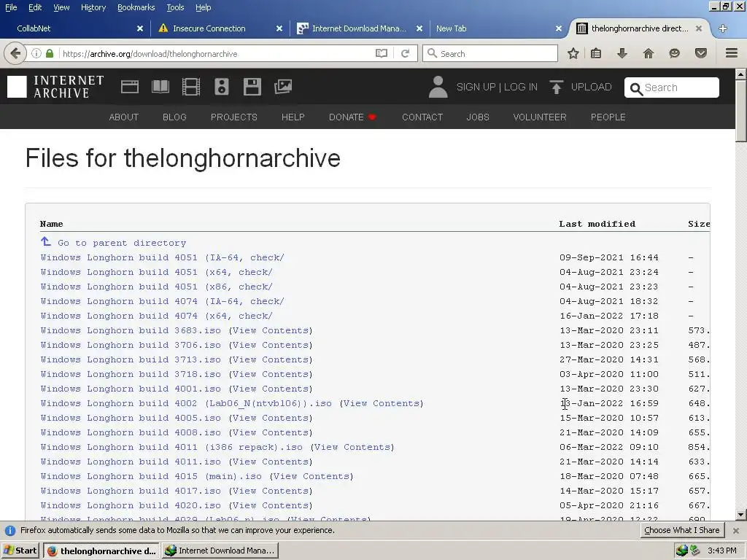747x560 pixels.
Task: Click the page scrollbar up arrow
Action: click(x=741, y=74)
